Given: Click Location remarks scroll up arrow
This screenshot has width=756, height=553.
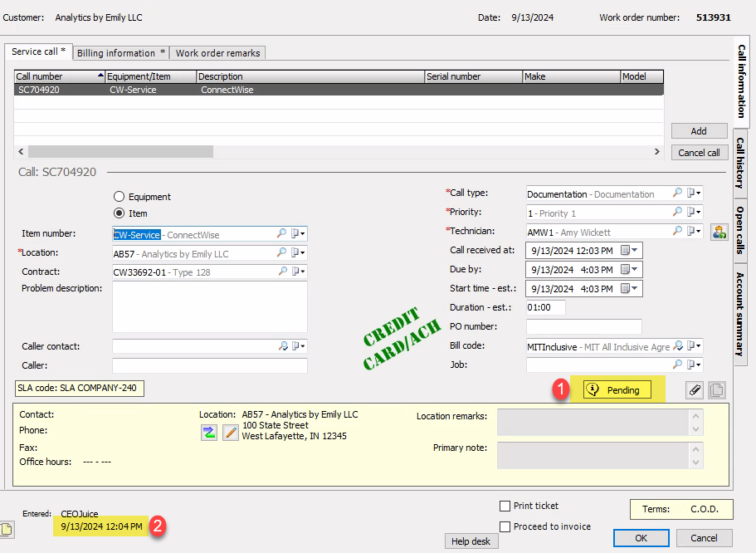Looking at the screenshot, I should coord(695,415).
